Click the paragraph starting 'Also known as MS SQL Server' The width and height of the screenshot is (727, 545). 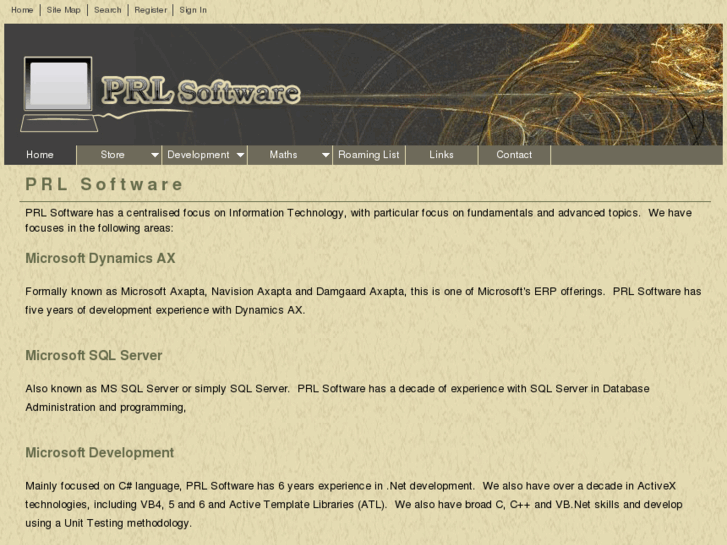337,398
